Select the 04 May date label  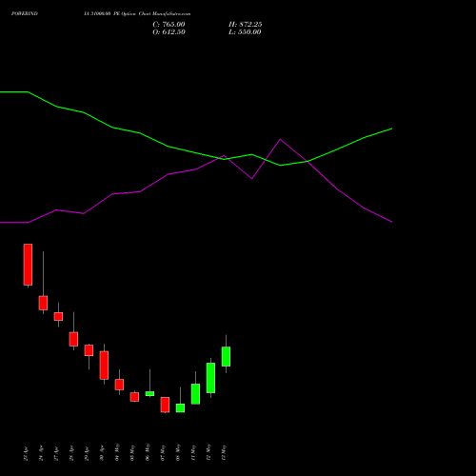coord(117,452)
